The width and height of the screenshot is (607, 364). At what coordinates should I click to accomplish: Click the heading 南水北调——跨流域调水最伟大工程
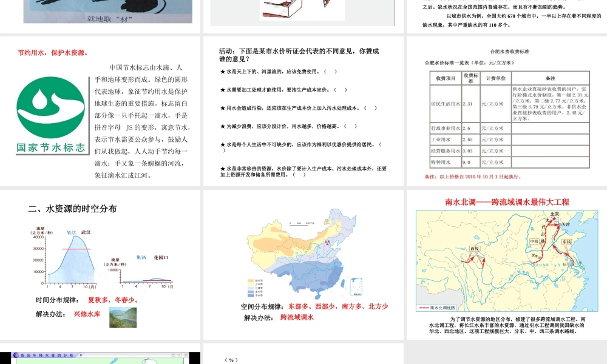(x=507, y=202)
